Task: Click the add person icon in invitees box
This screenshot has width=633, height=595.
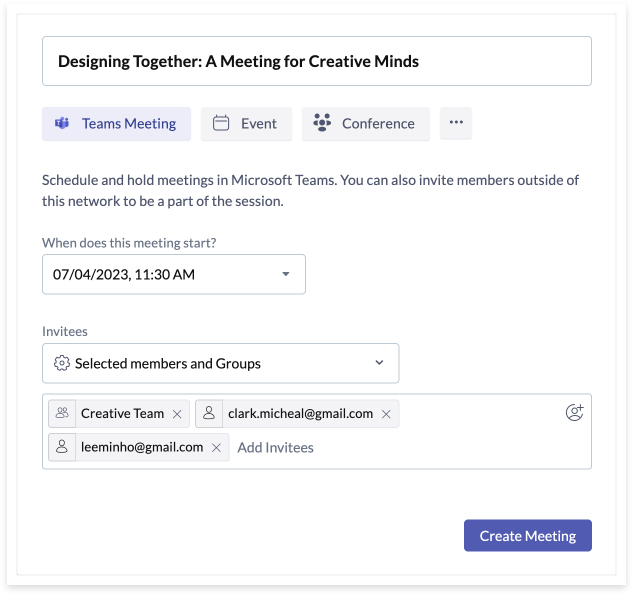Action: coord(574,412)
